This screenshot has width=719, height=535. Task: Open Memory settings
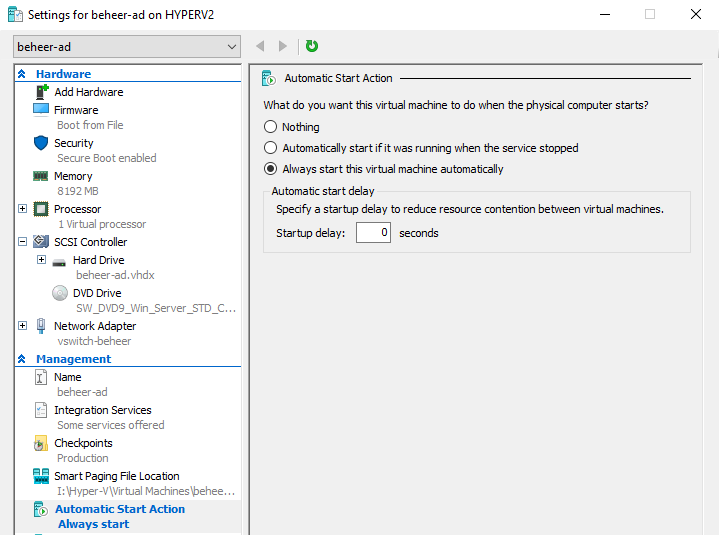point(73,176)
